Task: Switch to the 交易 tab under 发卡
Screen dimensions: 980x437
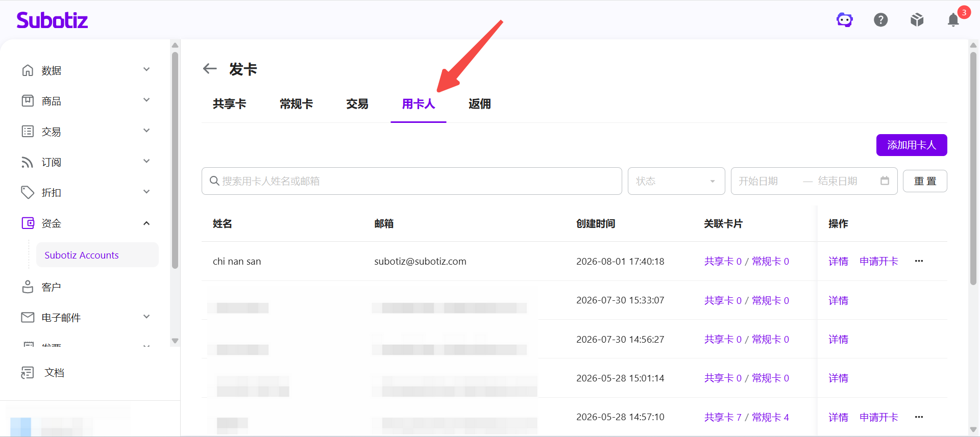Action: (x=357, y=104)
